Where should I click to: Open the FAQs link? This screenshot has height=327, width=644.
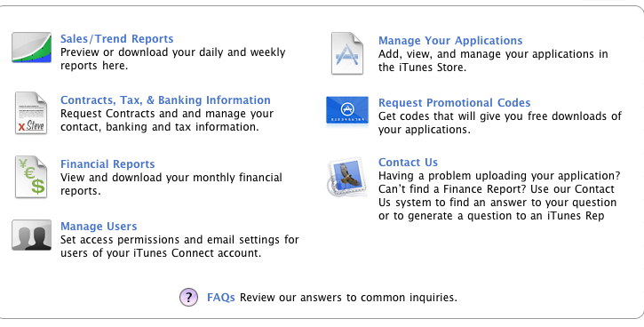click(x=220, y=297)
